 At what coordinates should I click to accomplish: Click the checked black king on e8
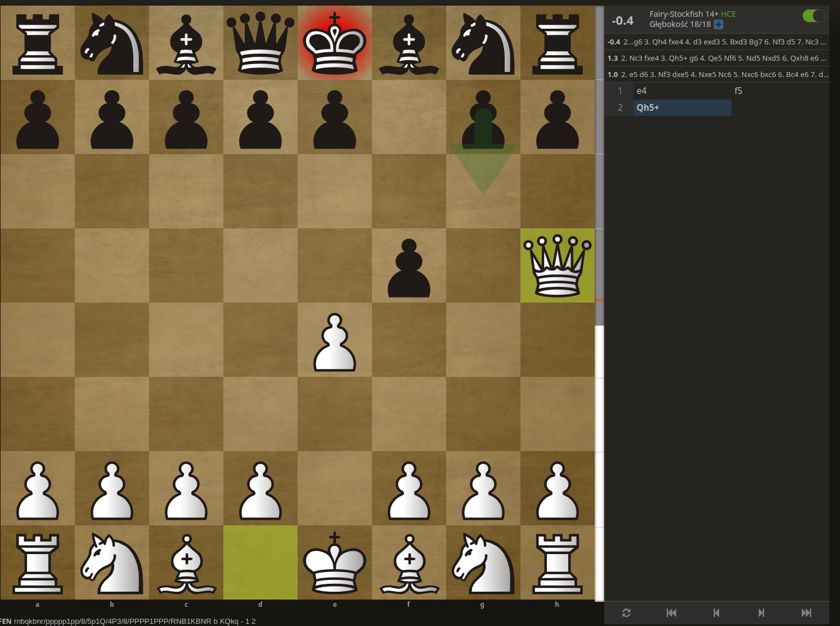pos(335,43)
